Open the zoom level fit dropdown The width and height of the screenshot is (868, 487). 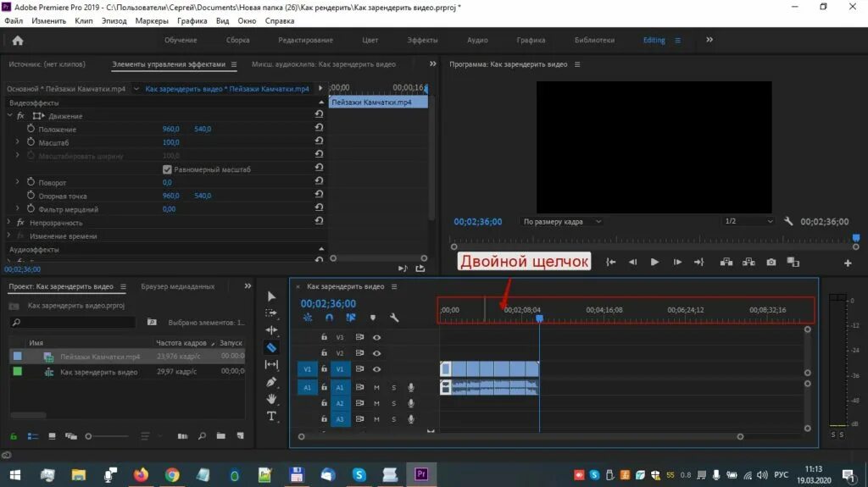[x=562, y=221]
